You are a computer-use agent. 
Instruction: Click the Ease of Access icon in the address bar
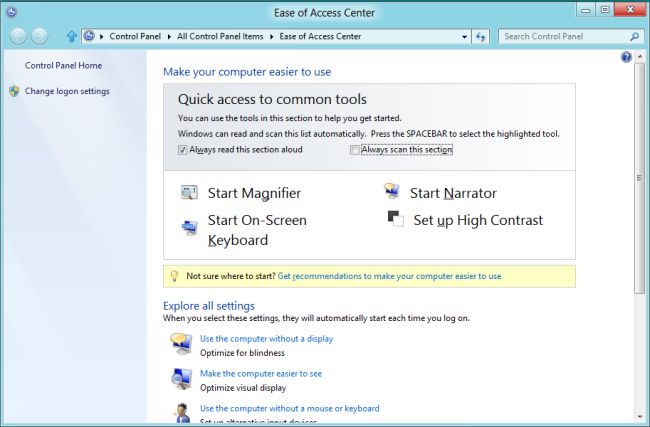click(x=89, y=36)
